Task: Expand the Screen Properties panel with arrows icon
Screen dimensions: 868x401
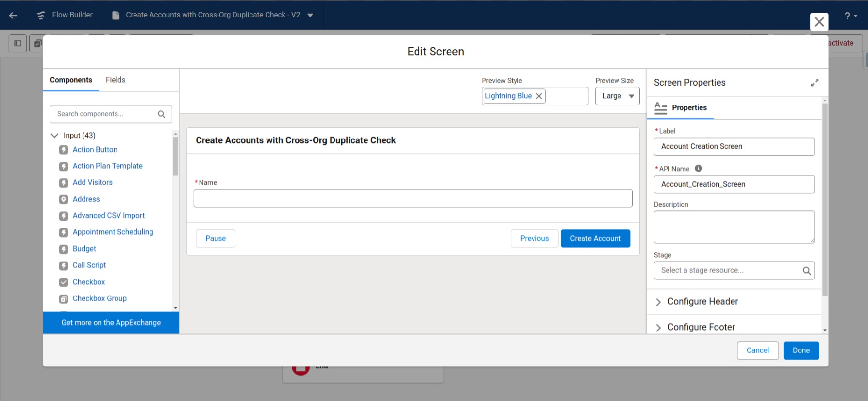Action: pos(814,83)
